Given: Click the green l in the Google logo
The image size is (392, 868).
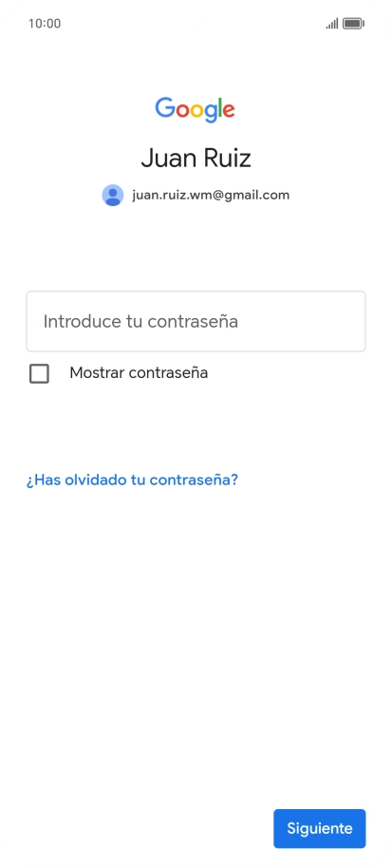Looking at the screenshot, I should [x=219, y=107].
